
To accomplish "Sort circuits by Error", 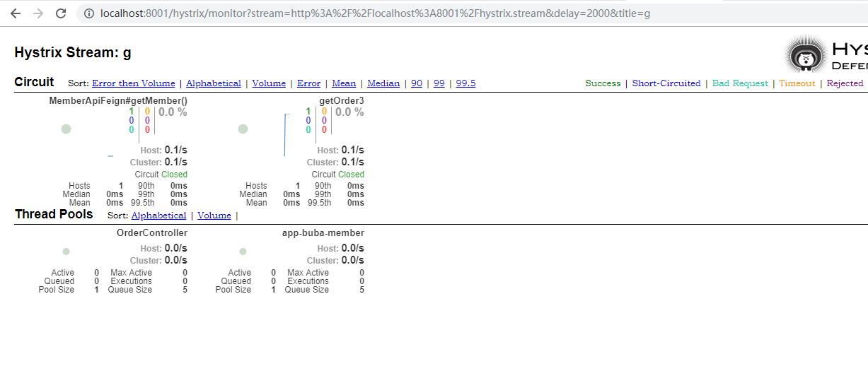I will pyautogui.click(x=308, y=83).
